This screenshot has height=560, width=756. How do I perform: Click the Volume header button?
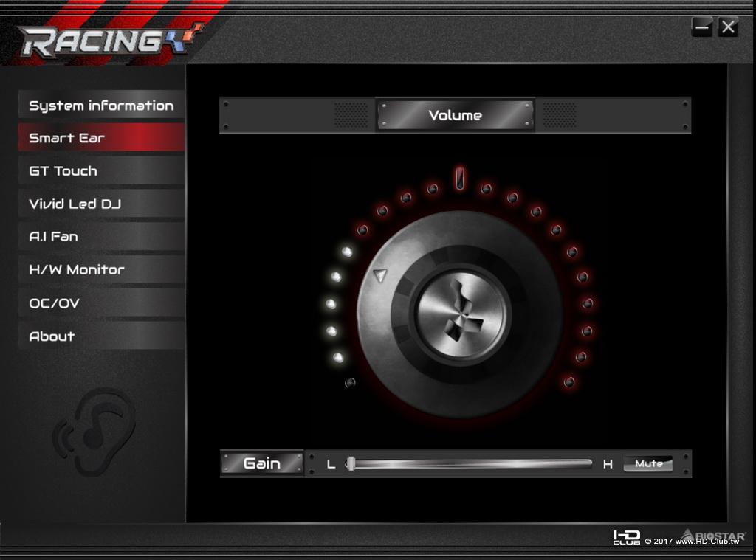[456, 115]
